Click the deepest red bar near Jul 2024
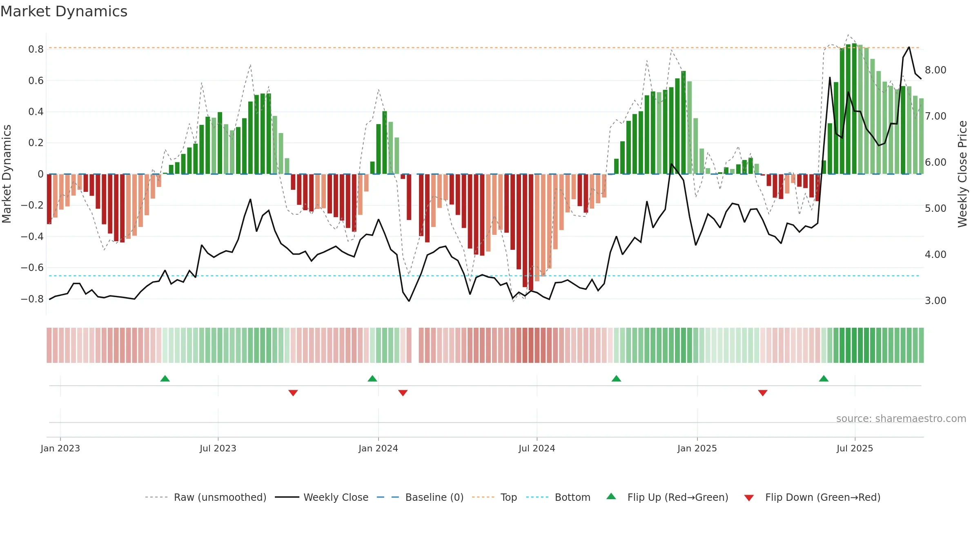The width and height of the screenshot is (980, 551). click(531, 232)
